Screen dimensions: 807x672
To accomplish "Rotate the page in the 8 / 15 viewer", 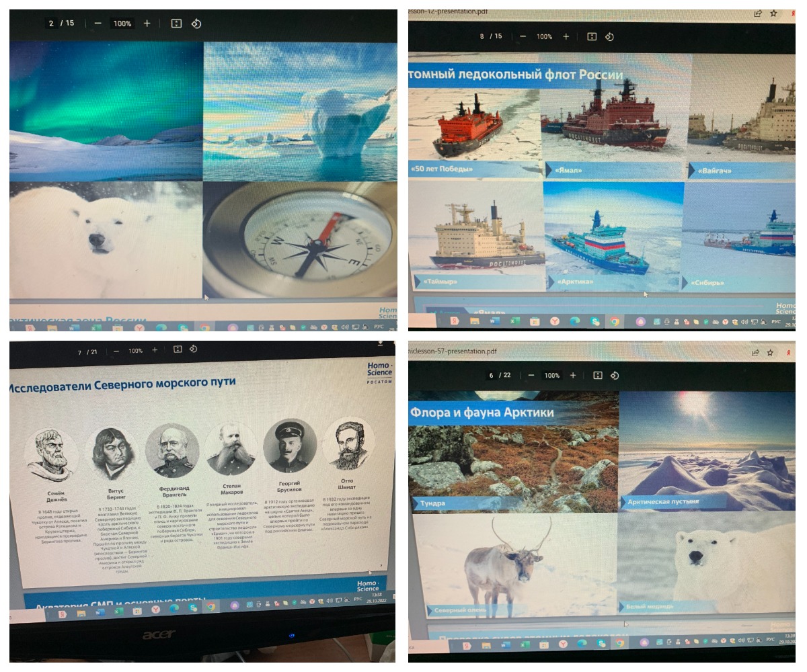I will (x=609, y=37).
